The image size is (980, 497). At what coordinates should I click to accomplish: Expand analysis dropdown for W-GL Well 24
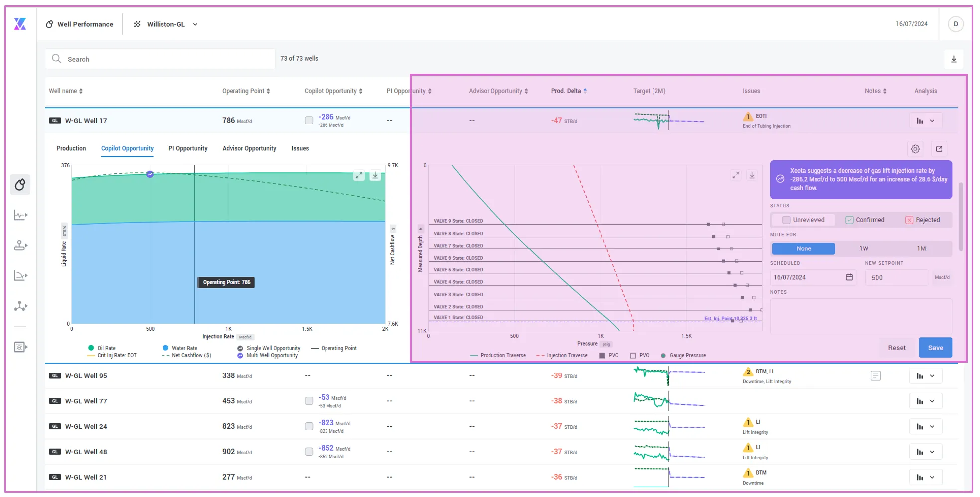pyautogui.click(x=925, y=427)
